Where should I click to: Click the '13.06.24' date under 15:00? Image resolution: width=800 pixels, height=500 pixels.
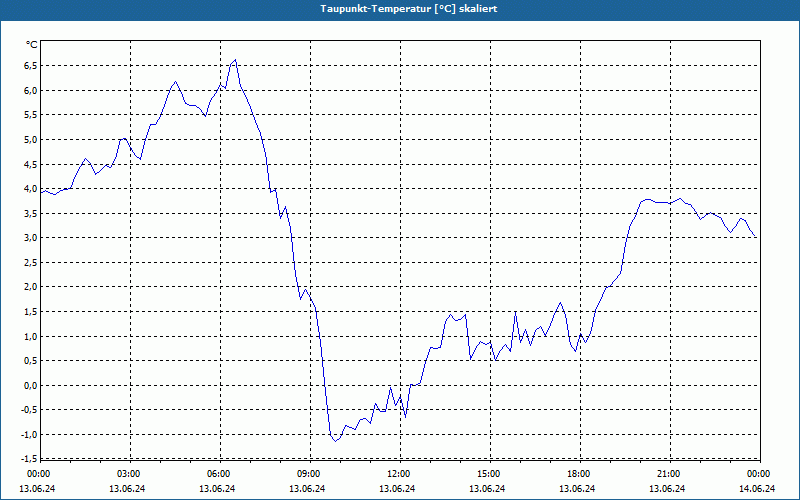tap(488, 489)
